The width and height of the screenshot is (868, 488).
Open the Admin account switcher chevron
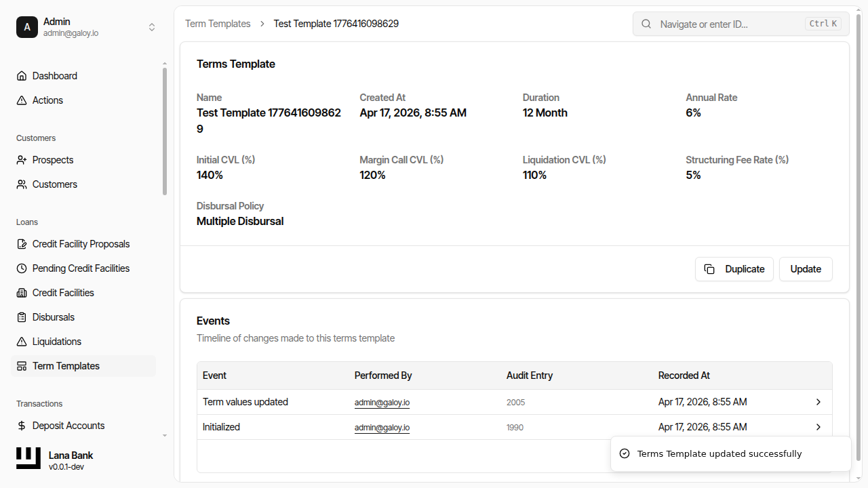(152, 27)
